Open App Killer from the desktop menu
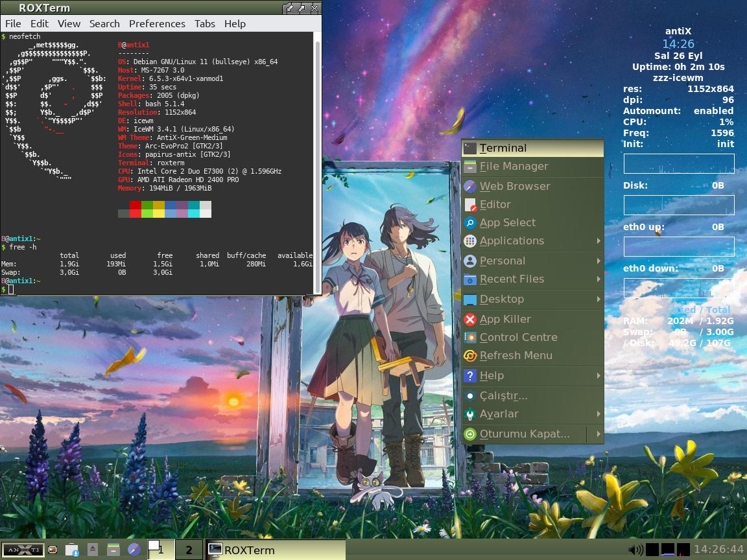 point(532,319)
